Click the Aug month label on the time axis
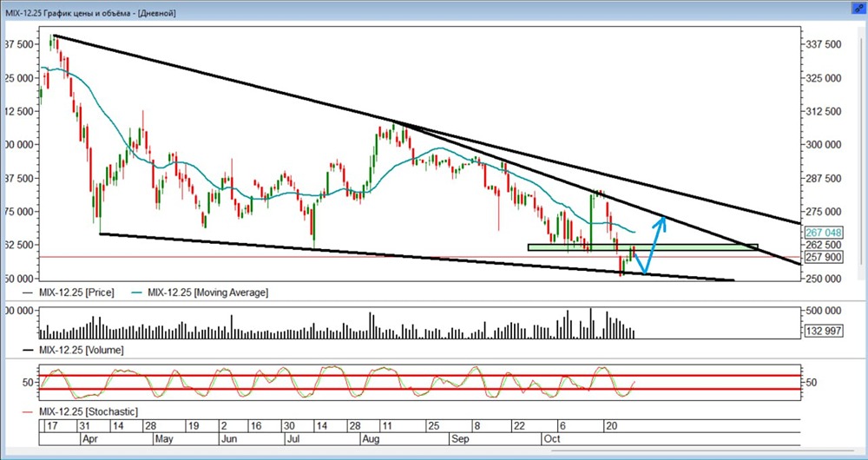The height and width of the screenshot is (460, 868). click(x=371, y=439)
